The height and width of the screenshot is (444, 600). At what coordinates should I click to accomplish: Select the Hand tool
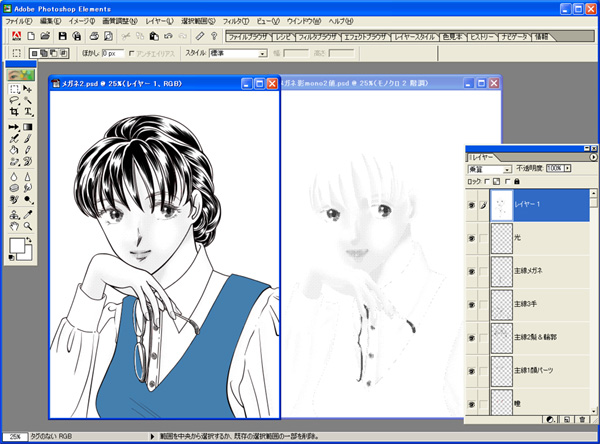pyautogui.click(x=14, y=226)
